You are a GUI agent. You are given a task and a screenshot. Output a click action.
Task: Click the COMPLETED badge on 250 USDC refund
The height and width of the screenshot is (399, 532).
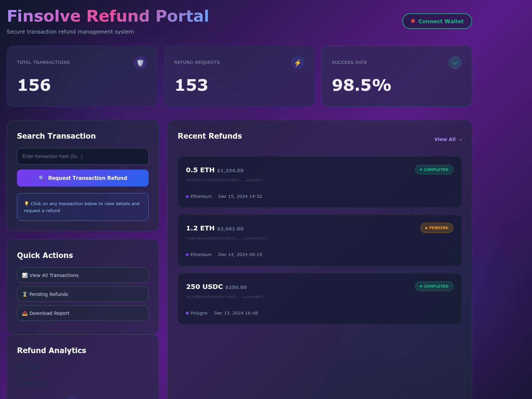tap(434, 286)
